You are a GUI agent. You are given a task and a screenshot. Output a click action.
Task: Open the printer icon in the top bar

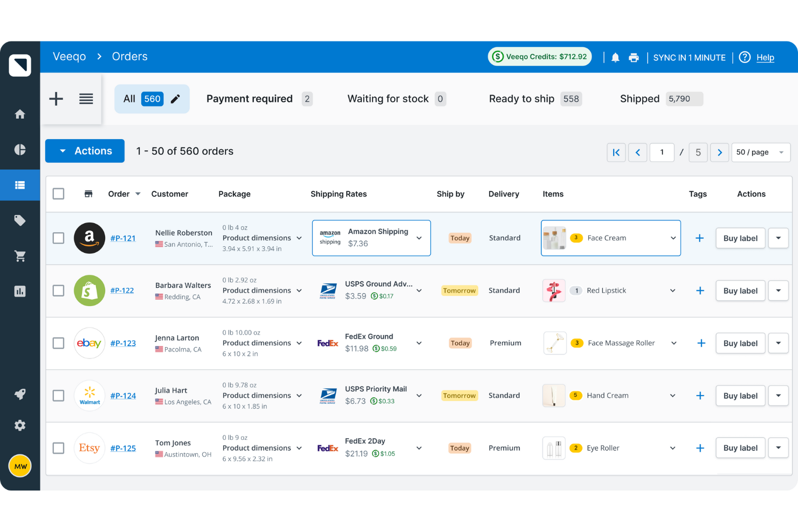click(634, 57)
